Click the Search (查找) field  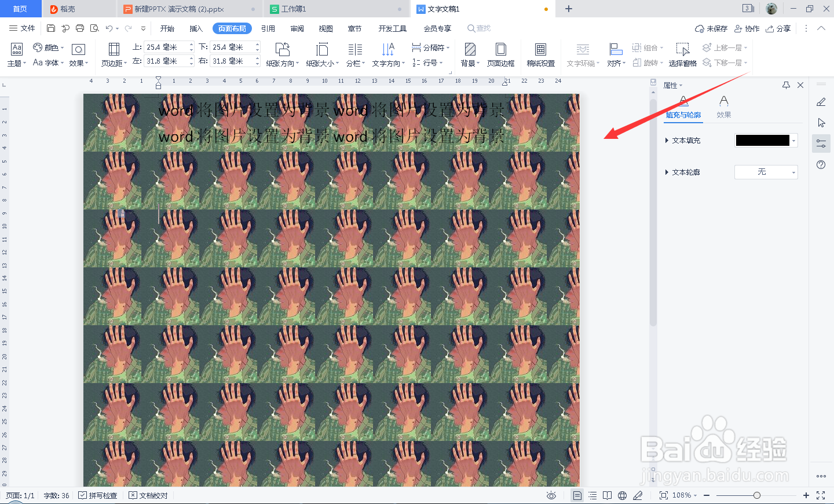coord(480,28)
